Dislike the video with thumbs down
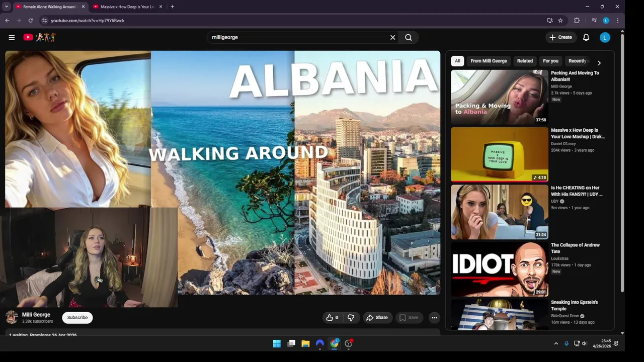The width and height of the screenshot is (644, 362). pyautogui.click(x=351, y=318)
